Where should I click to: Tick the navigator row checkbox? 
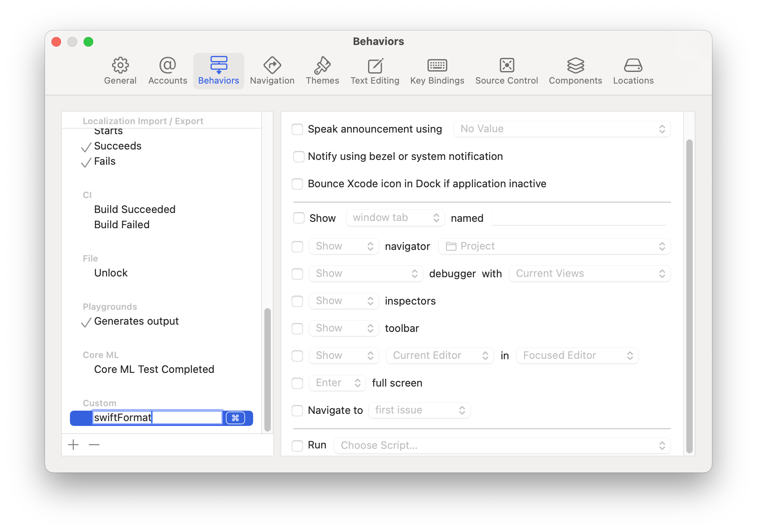point(297,247)
